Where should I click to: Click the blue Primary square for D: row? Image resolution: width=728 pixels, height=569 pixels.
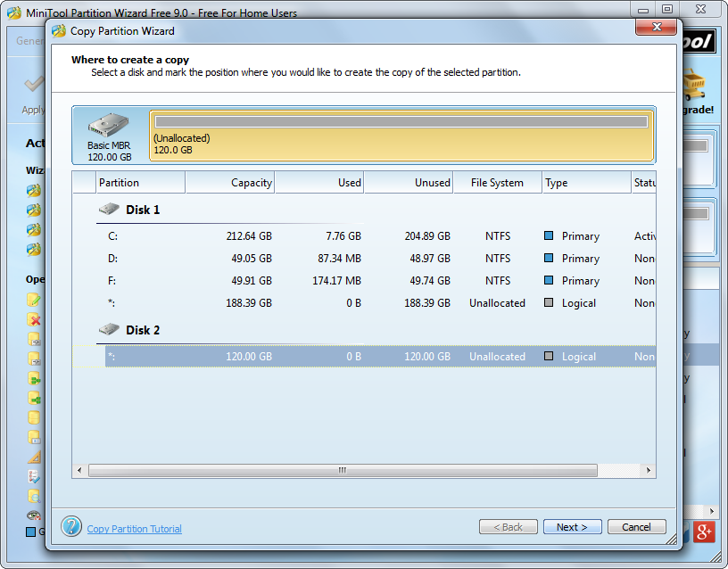coord(549,258)
